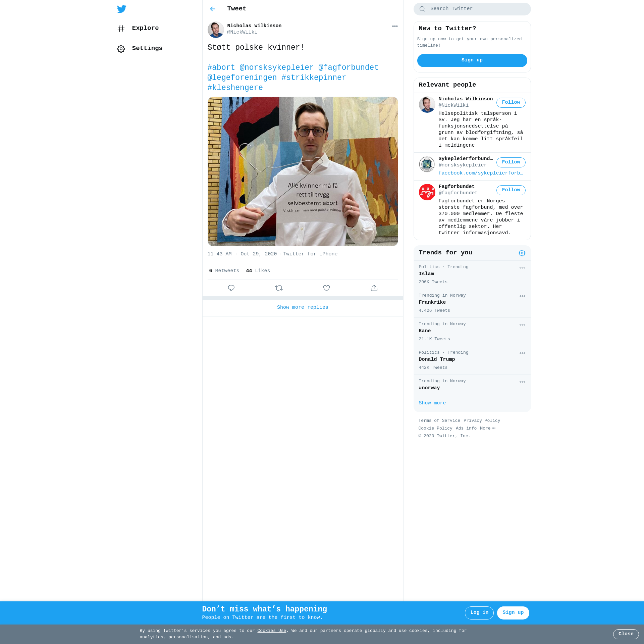Open more options for Donald Trump trend
This screenshot has width=644, height=644.
522,353
